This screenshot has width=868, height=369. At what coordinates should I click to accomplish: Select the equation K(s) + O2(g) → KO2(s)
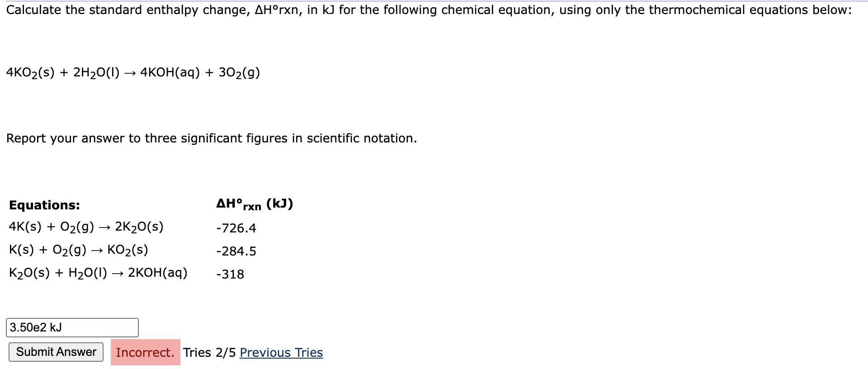tap(79, 250)
